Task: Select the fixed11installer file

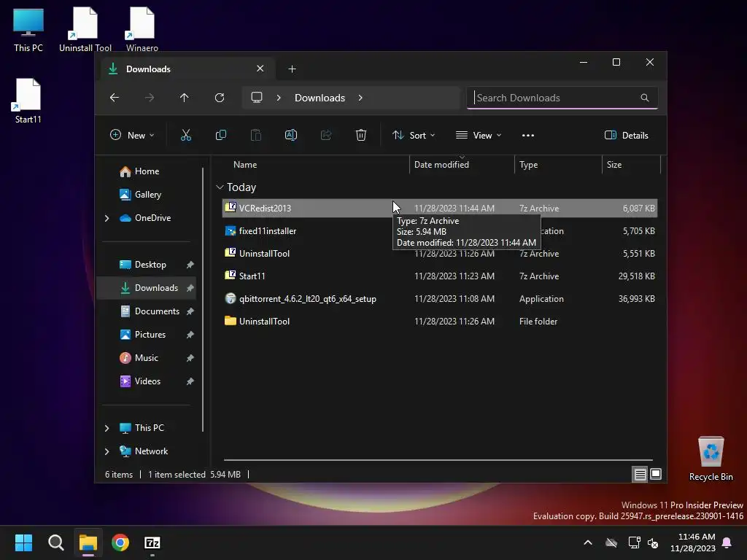Action: [440, 231]
